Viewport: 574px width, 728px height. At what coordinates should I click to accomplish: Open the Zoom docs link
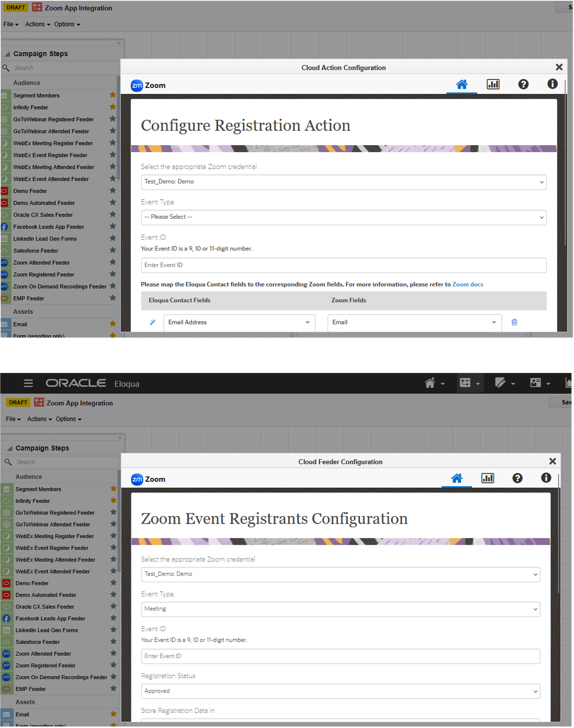click(467, 285)
